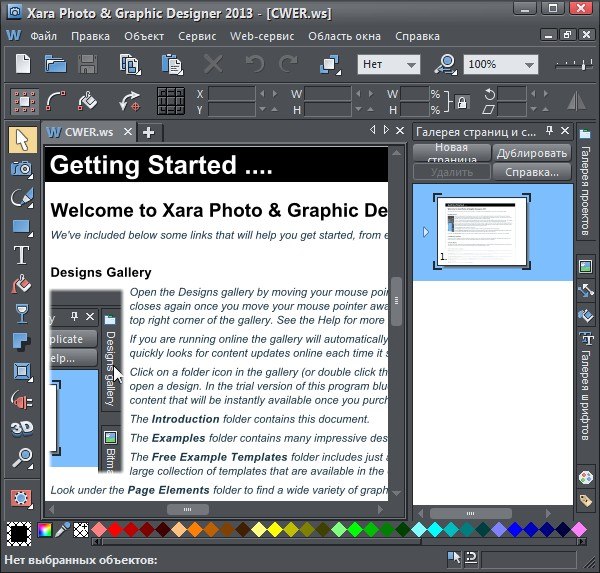Select the Photo tool camera icon

pos(21,168)
